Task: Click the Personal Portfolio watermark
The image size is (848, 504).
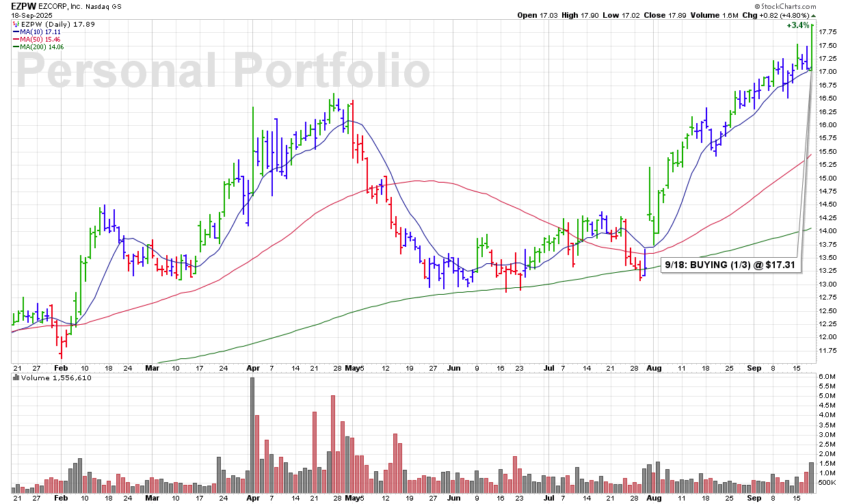Action: 223,71
